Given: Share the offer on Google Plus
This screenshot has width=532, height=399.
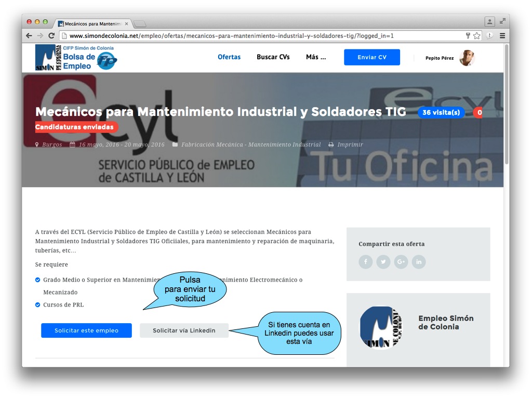Looking at the screenshot, I should tap(401, 262).
